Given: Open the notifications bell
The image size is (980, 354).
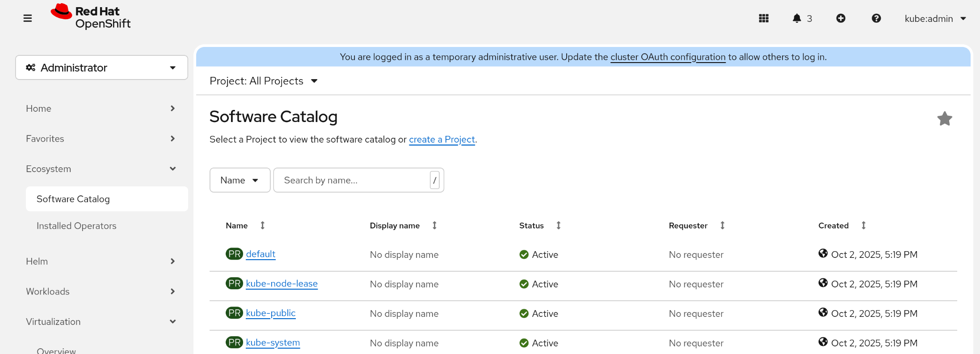Looking at the screenshot, I should pos(797,18).
